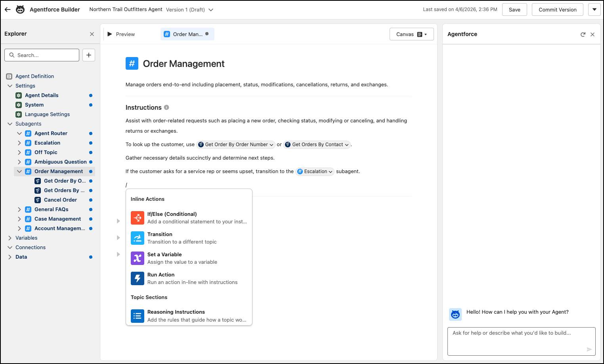Click the send message arrow icon

tap(589, 349)
